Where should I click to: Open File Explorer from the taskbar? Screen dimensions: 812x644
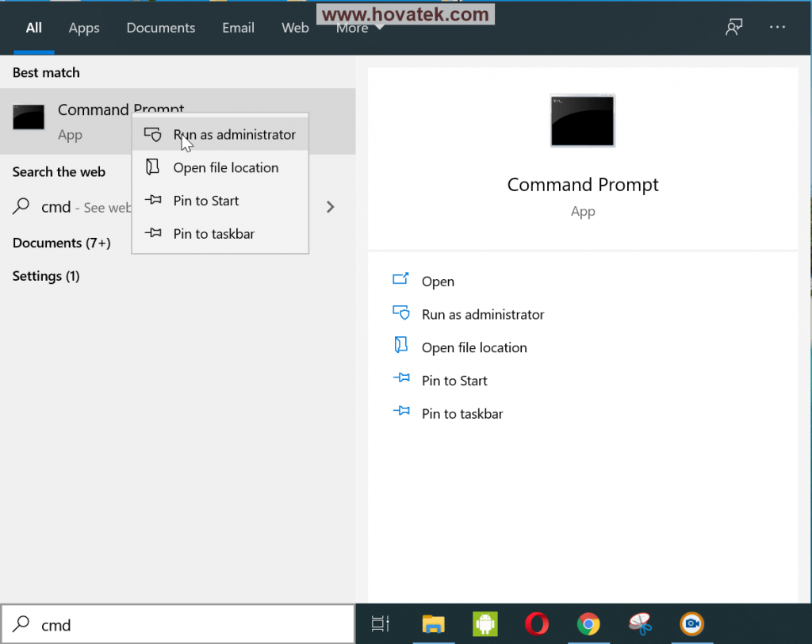click(x=433, y=624)
